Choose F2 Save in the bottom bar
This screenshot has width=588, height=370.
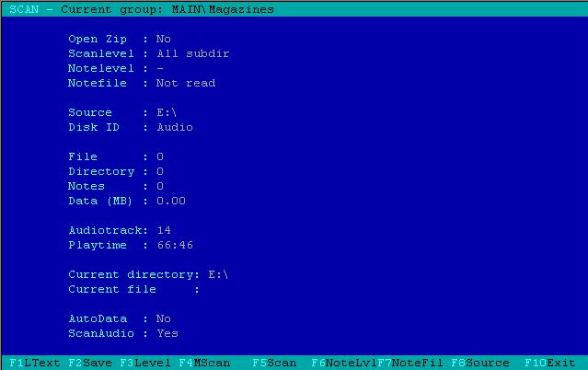click(90, 363)
